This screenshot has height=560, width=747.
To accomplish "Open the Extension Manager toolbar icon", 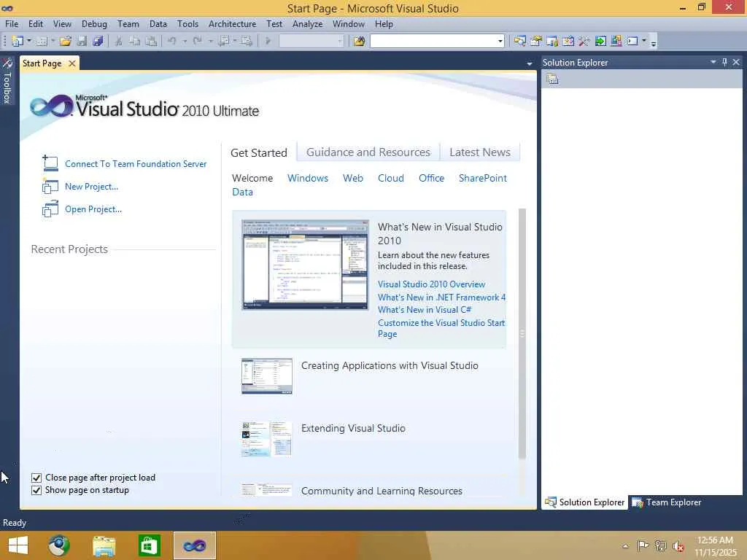I will click(616, 41).
